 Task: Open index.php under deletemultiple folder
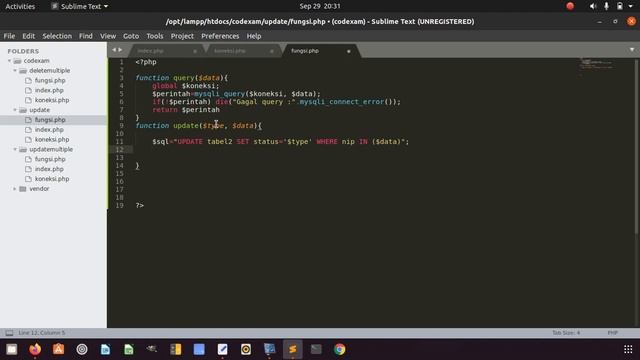pyautogui.click(x=49, y=90)
